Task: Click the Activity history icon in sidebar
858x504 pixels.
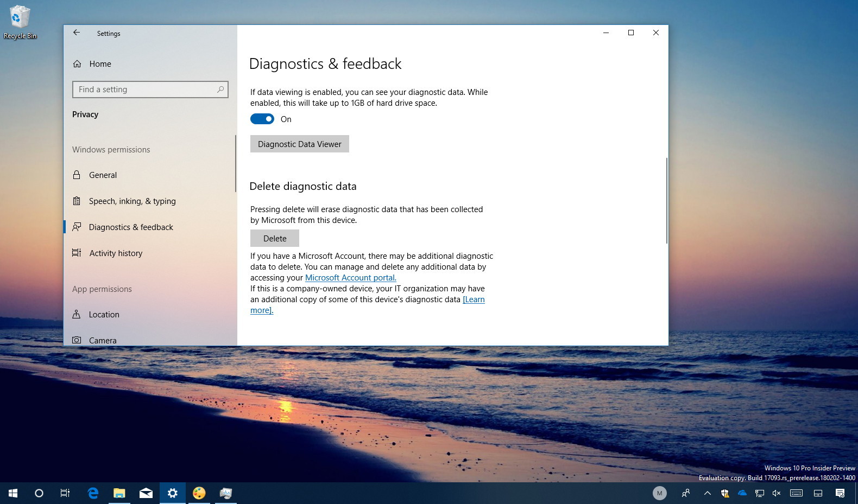Action: point(77,253)
